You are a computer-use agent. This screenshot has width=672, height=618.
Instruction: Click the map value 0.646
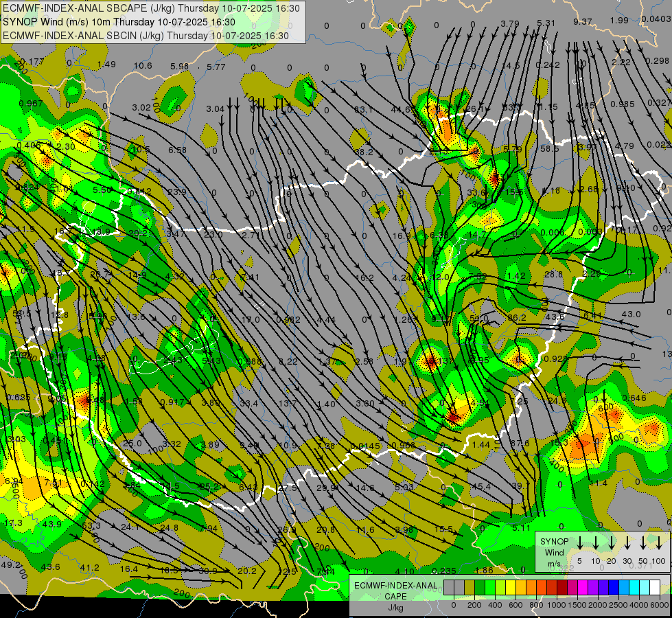tap(634, 398)
